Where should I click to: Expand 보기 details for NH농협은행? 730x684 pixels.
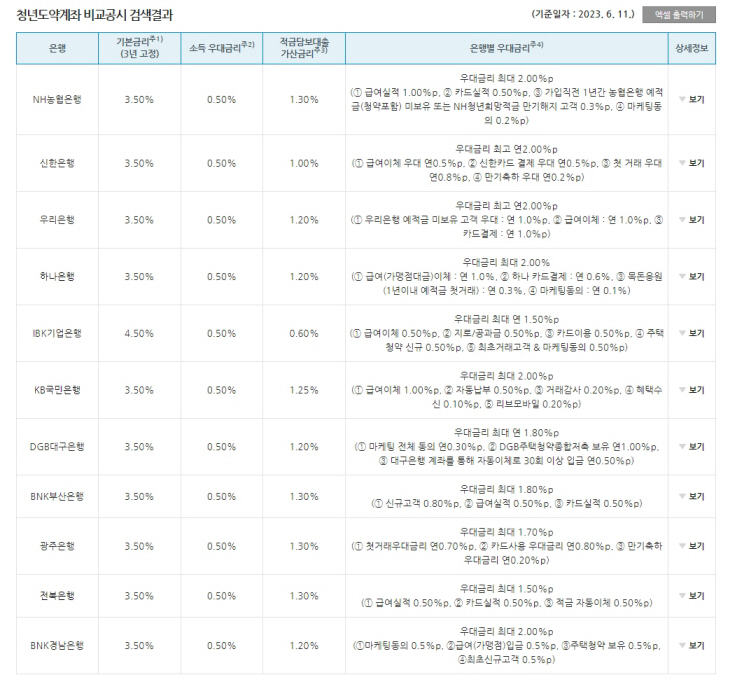point(692,99)
